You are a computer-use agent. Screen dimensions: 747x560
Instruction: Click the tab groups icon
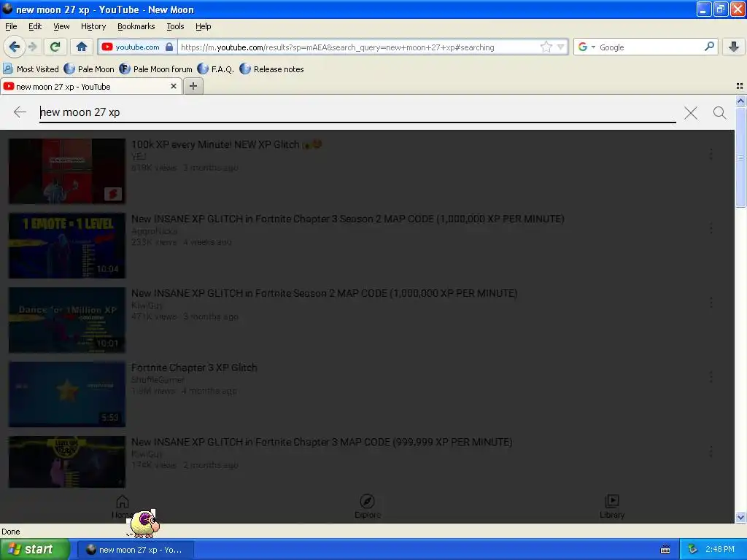pos(740,86)
